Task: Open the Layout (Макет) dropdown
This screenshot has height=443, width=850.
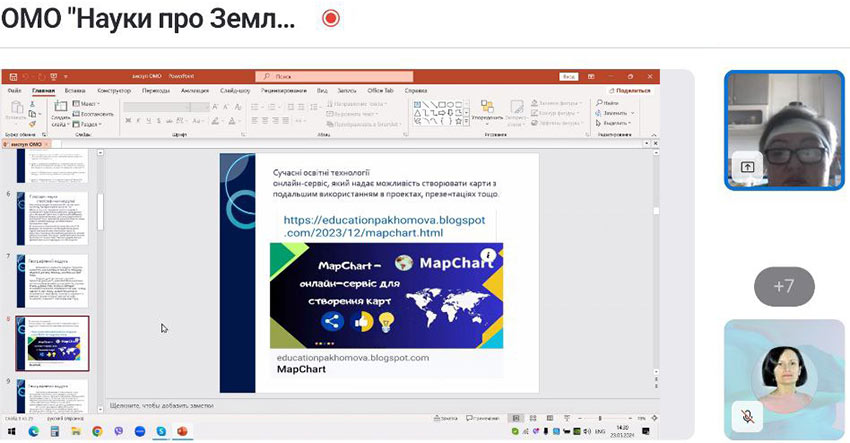Action: [x=87, y=104]
